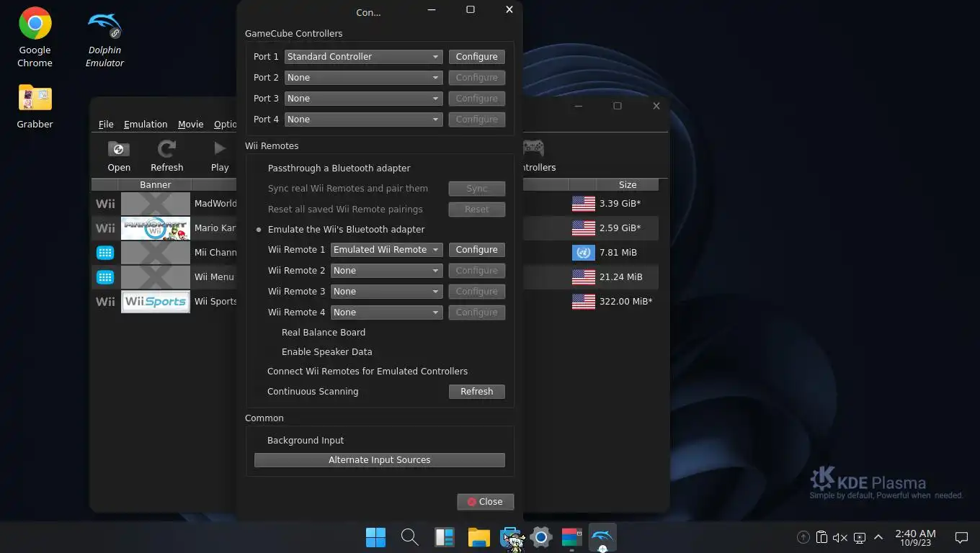
Task: Click the Banner column header
Action: coord(156,184)
